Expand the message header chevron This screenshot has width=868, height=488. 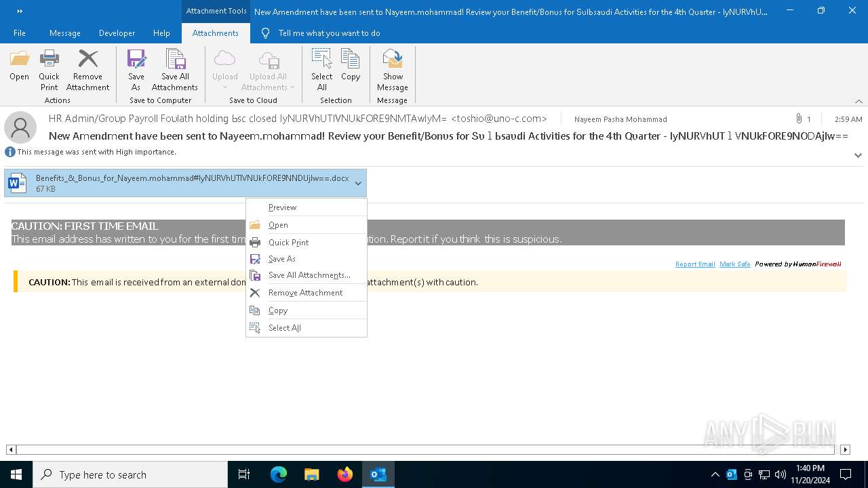(x=858, y=155)
